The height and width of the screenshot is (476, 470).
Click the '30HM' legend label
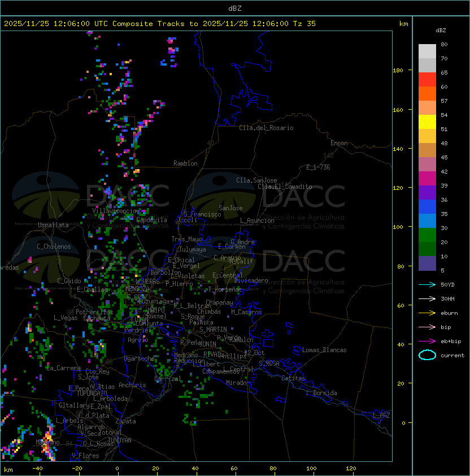click(x=447, y=298)
